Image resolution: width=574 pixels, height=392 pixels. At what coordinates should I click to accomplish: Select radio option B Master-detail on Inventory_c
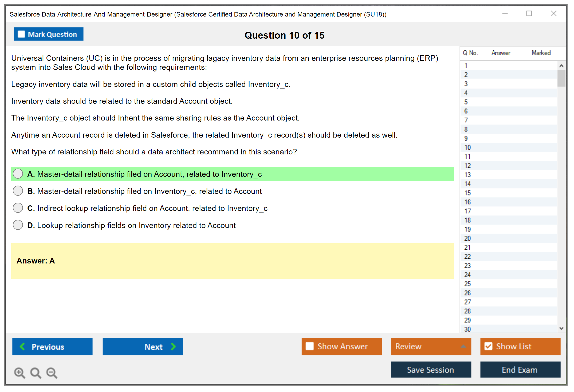[18, 191]
